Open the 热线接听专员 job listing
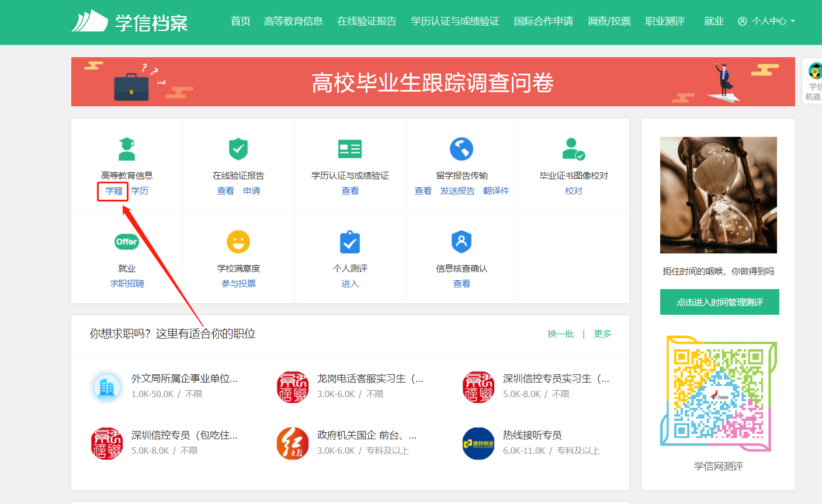Viewport: 822px width, 504px height. (532, 435)
